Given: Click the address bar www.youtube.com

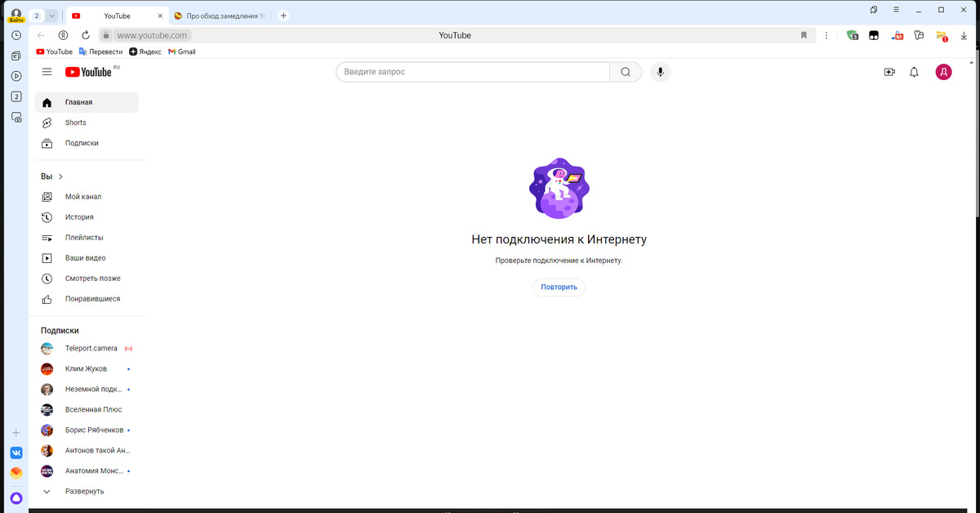Looking at the screenshot, I should coord(153,35).
